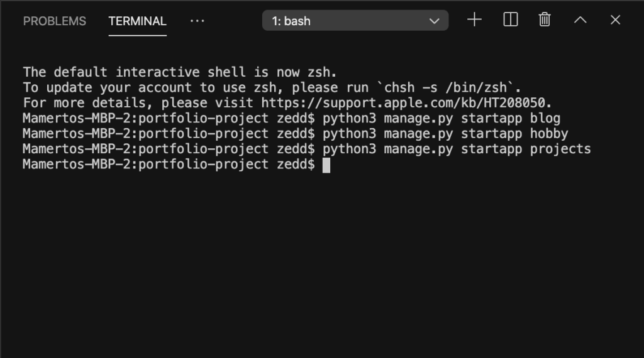Click 'The default interactive shell' message line

[x=180, y=72]
